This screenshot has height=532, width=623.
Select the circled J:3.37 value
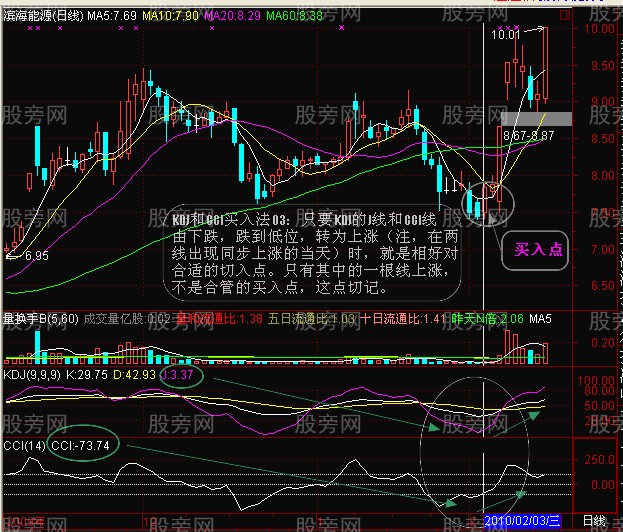pos(181,375)
